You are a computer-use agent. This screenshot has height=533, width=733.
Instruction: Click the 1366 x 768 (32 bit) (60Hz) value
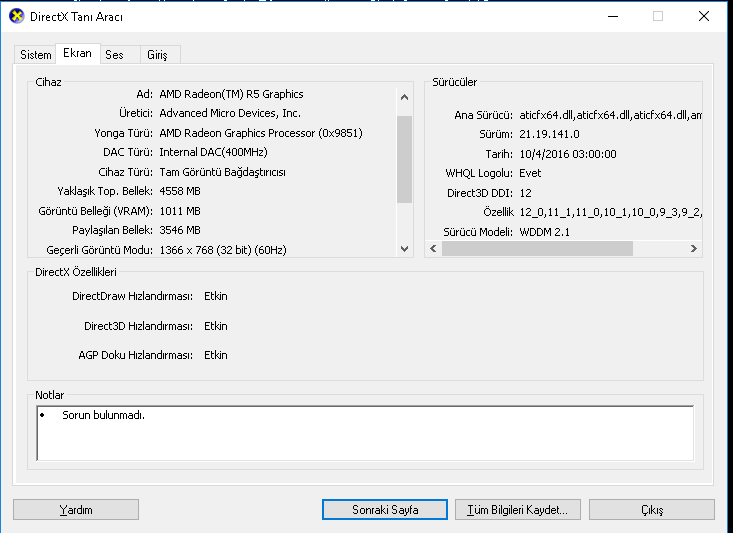[x=223, y=250]
